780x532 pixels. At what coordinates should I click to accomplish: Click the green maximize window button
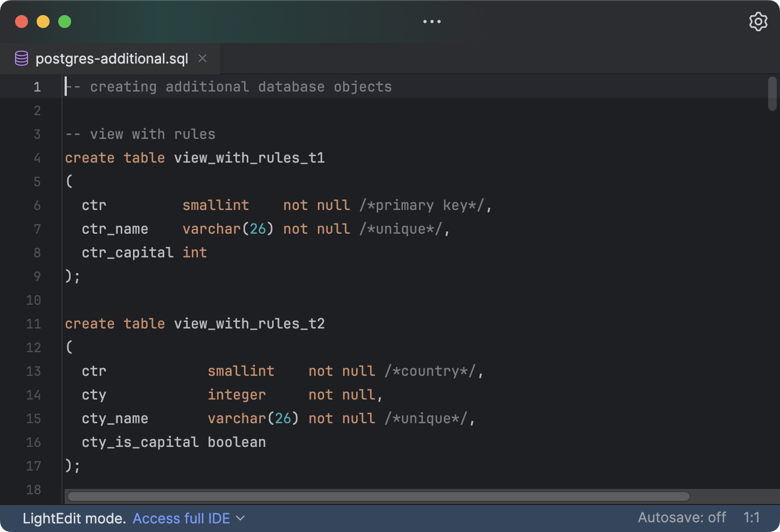pyautogui.click(x=65, y=22)
